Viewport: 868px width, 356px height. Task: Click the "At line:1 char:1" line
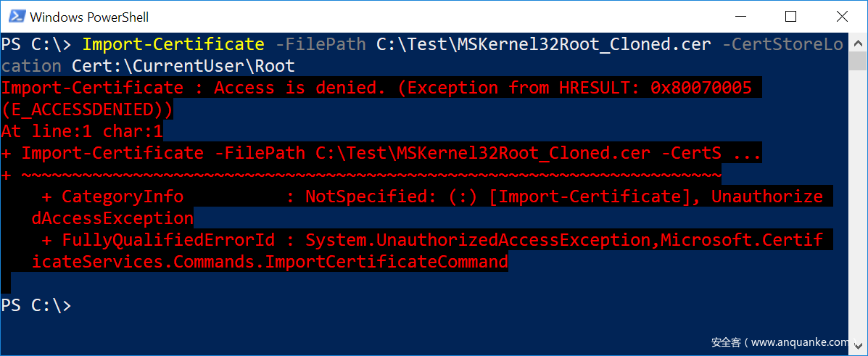point(82,131)
